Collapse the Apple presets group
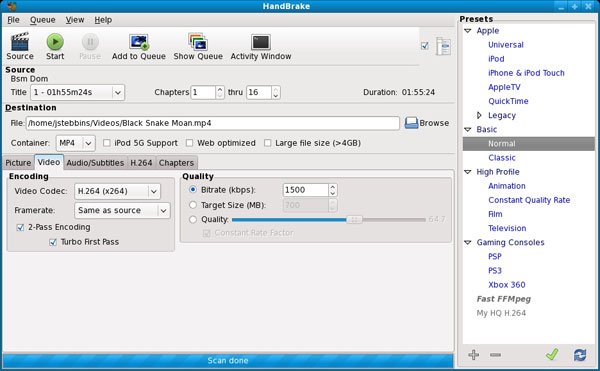Viewport: 600px width, 371px height. 468,31
